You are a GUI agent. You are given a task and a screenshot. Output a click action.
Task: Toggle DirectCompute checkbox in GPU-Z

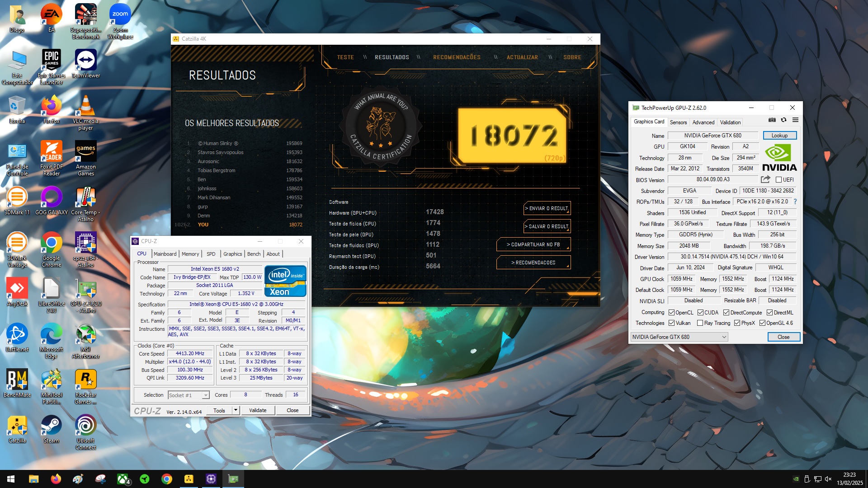(x=726, y=313)
